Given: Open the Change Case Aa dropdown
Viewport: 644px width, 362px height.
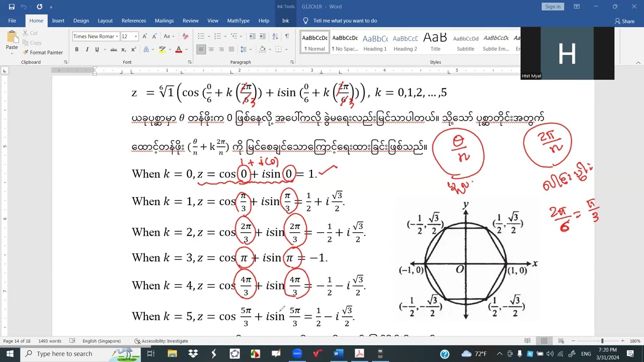Looking at the screenshot, I should [x=169, y=36].
